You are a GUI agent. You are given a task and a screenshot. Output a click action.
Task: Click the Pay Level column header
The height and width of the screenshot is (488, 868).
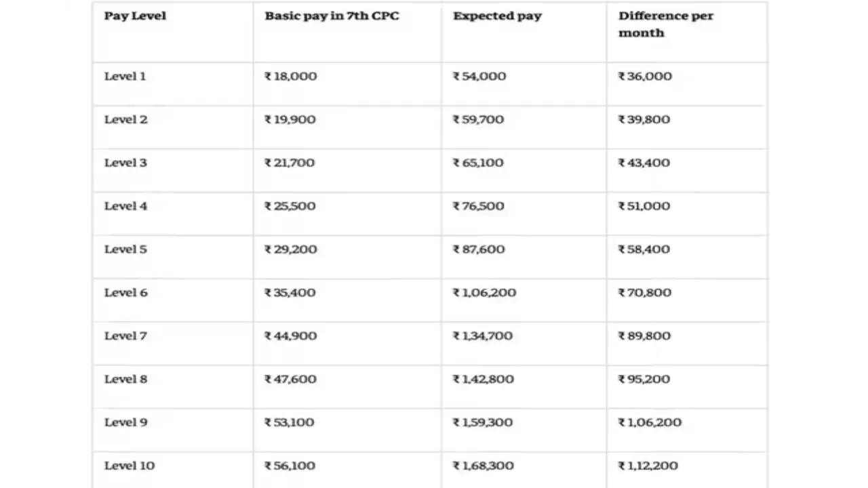[135, 16]
